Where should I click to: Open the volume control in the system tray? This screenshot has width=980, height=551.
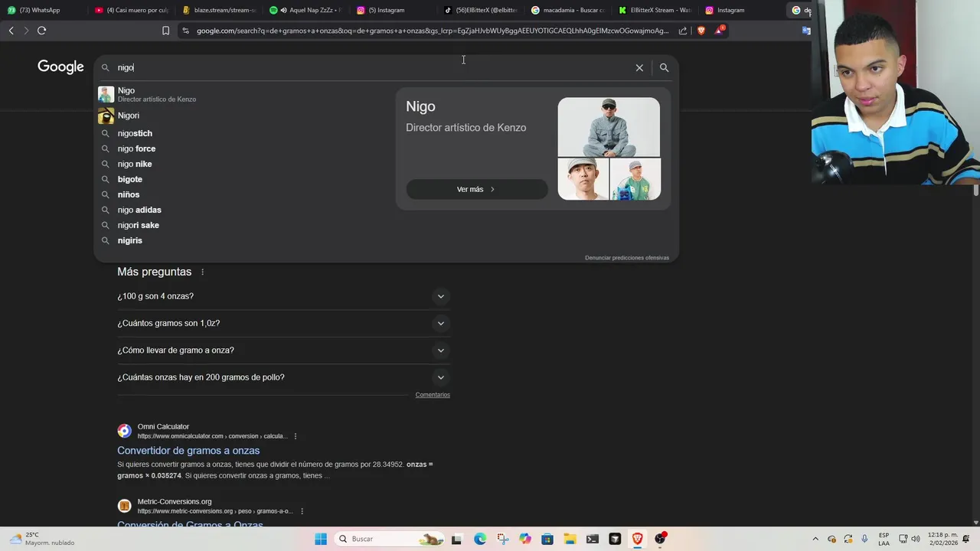pos(916,539)
